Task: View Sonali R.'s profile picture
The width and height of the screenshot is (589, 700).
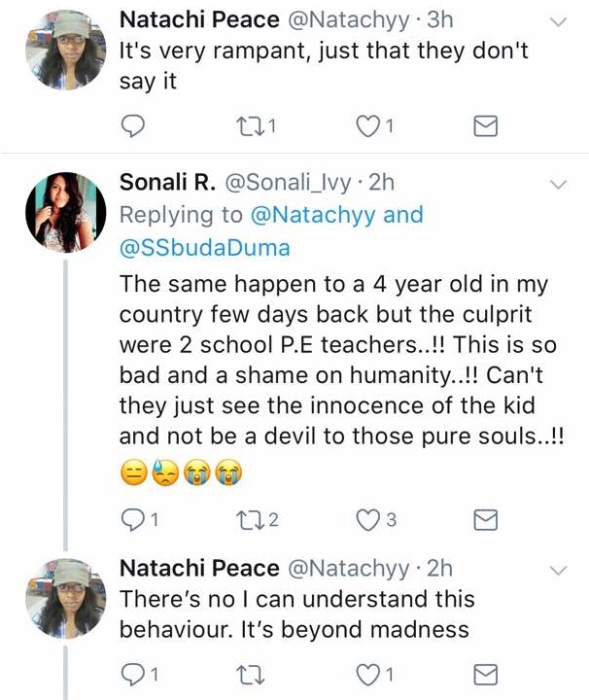Action: tap(65, 212)
